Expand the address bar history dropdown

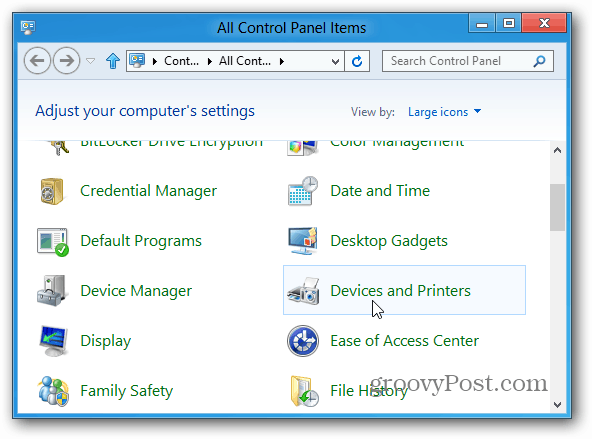pyautogui.click(x=335, y=62)
